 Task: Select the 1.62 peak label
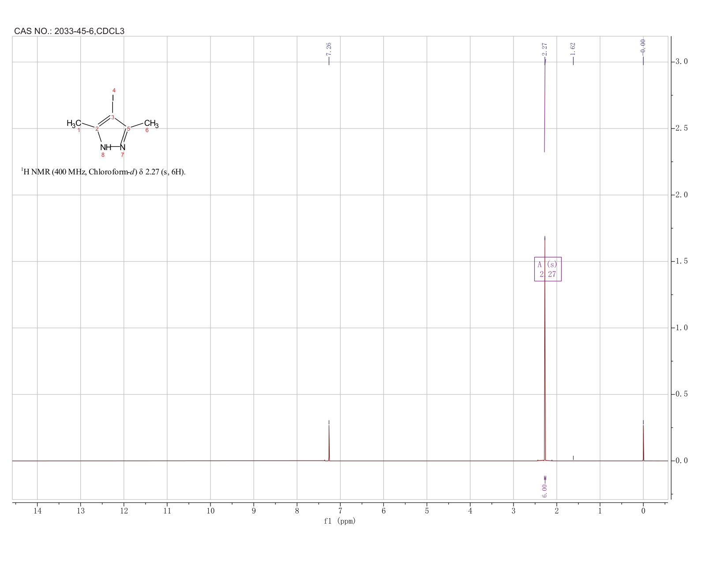573,49
